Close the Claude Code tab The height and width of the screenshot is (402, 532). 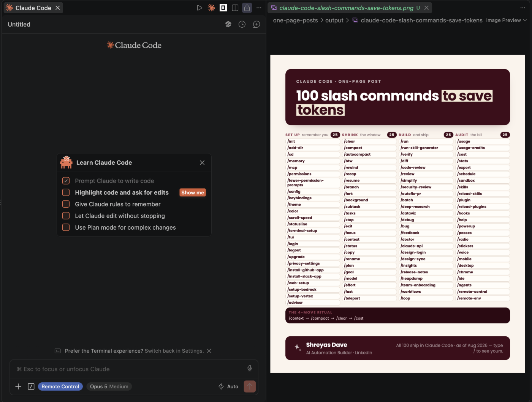click(58, 8)
